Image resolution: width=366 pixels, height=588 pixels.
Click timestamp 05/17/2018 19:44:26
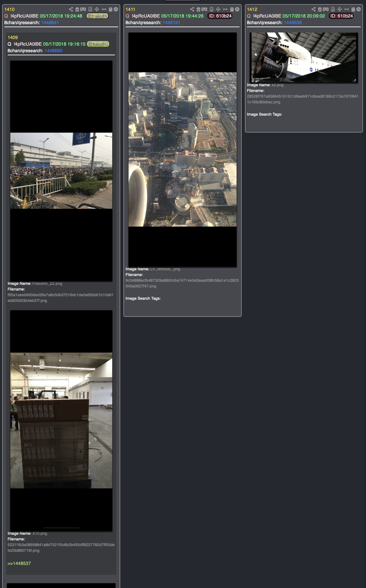(x=182, y=16)
